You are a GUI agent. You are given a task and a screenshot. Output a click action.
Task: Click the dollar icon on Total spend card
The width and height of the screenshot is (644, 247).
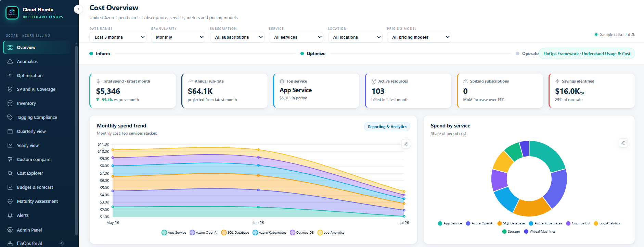(98, 81)
